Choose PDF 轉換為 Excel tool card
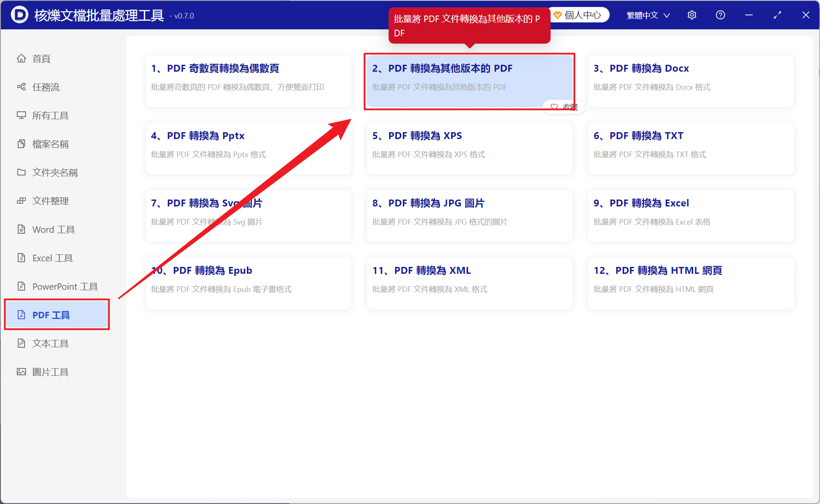820x504 pixels. (691, 216)
